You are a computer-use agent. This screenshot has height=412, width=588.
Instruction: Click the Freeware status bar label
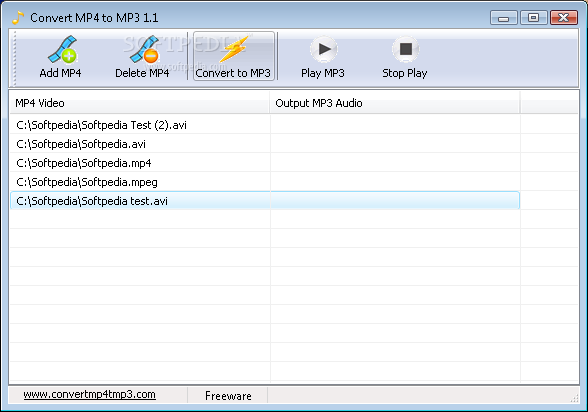point(228,396)
